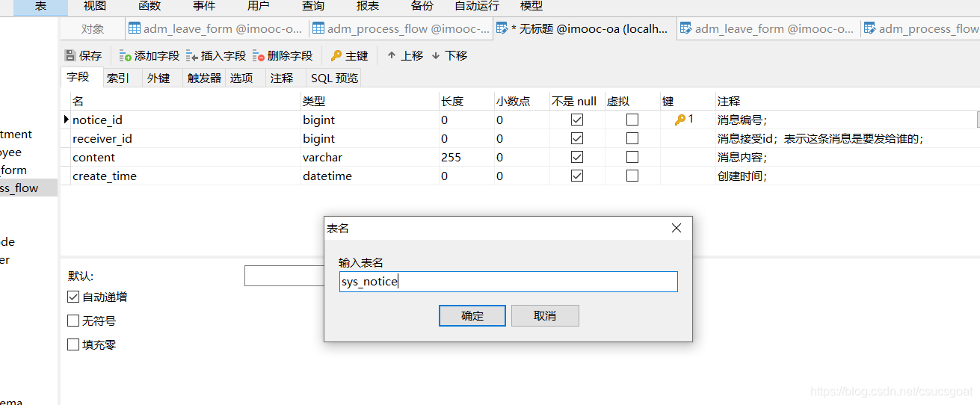This screenshot has height=405, width=980.
Task: Open the 视图 menu
Action: (x=94, y=6)
